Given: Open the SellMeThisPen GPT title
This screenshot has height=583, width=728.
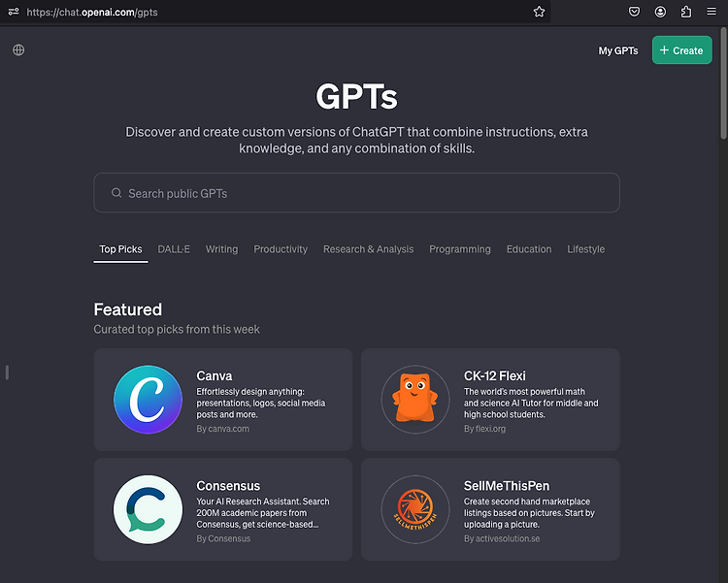Looking at the screenshot, I should pos(507,486).
